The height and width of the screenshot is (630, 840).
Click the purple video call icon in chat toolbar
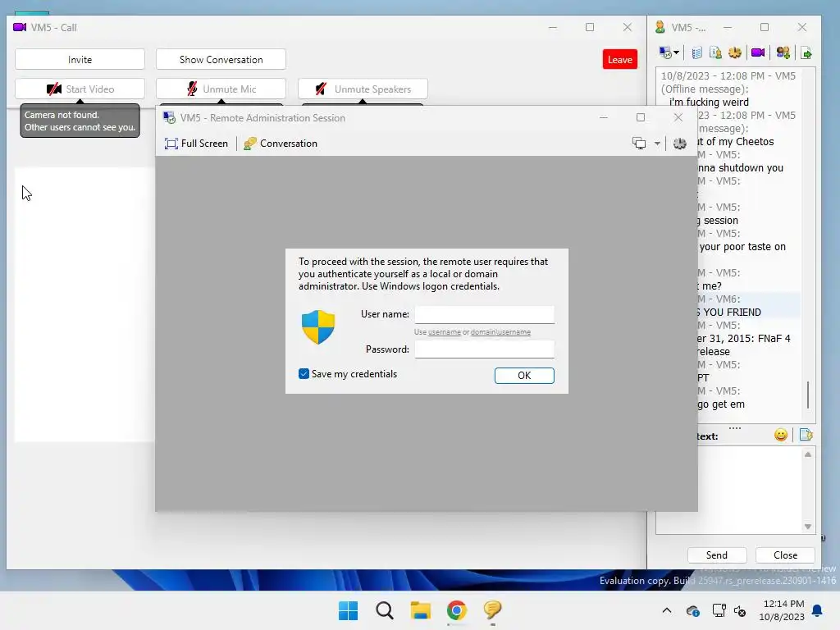[758, 52]
